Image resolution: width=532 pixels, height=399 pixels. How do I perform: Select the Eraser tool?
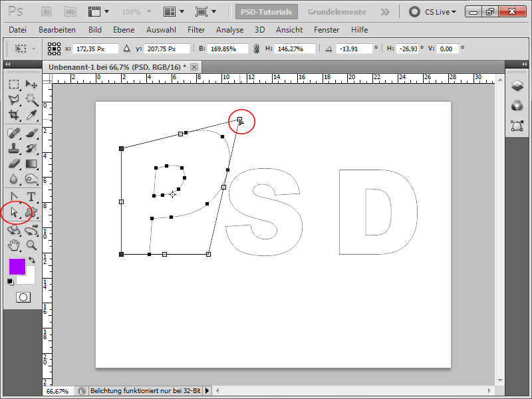[x=13, y=164]
